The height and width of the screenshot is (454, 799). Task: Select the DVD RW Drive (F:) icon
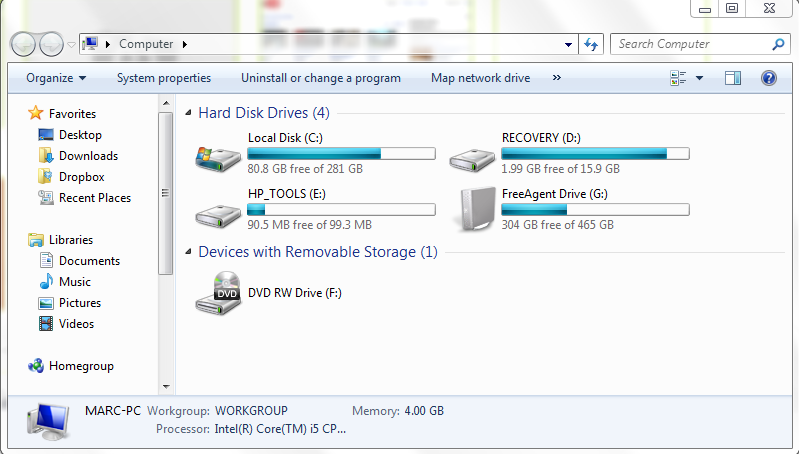[x=218, y=293]
